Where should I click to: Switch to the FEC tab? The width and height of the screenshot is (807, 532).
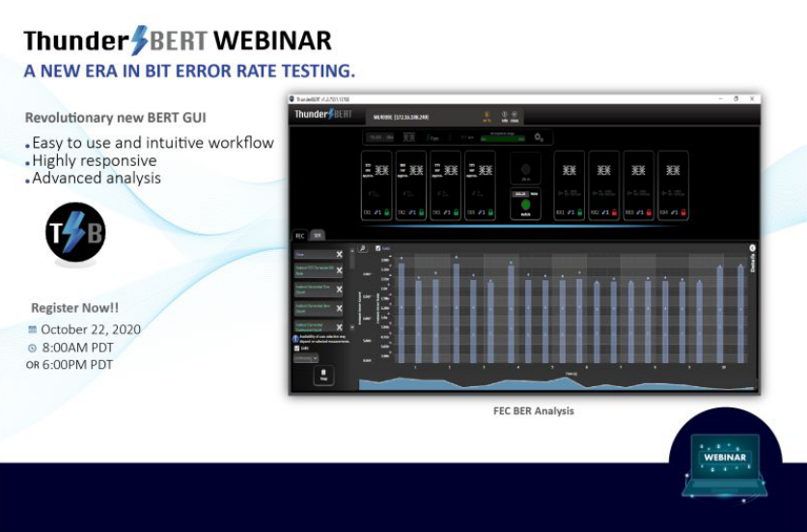300,235
